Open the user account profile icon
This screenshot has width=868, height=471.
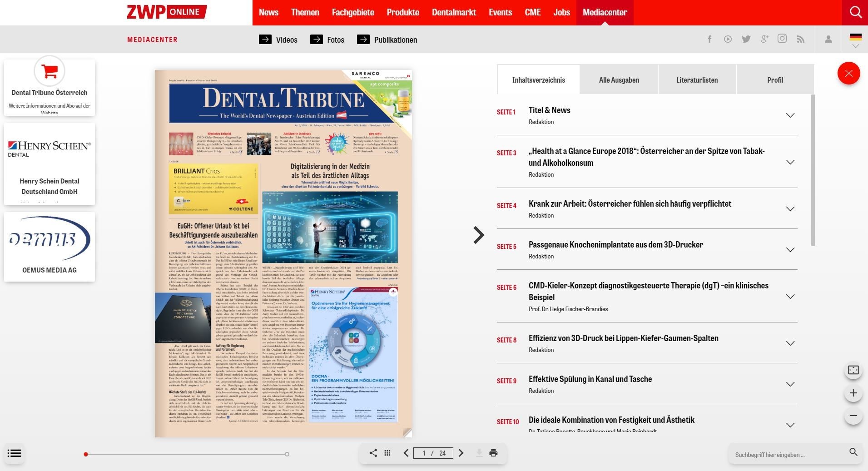[x=828, y=39]
